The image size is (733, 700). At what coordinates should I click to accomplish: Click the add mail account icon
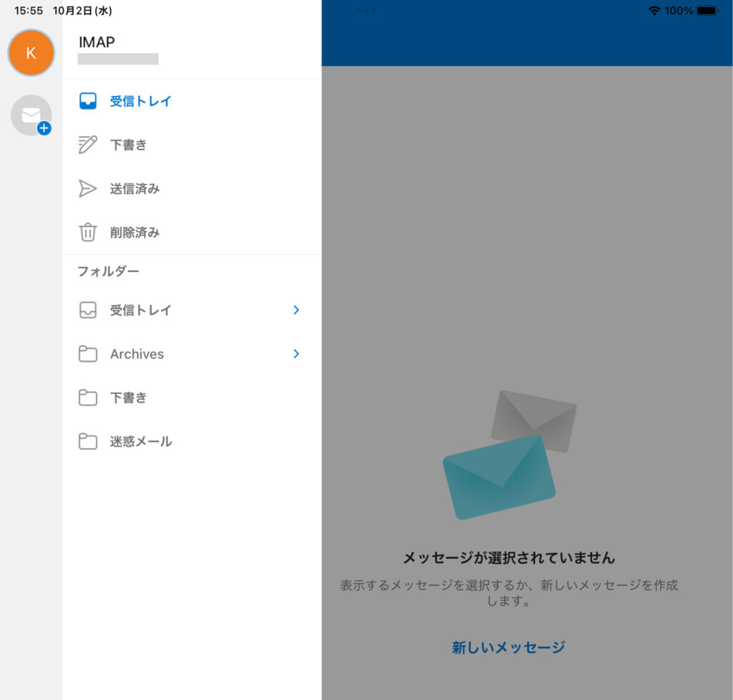[x=31, y=115]
